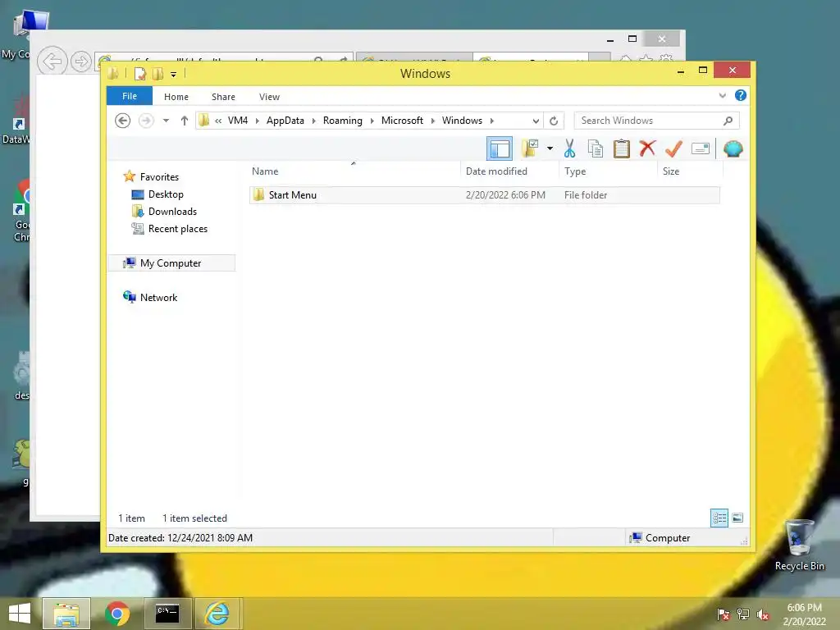Click the orange checkmark properties icon
The image size is (840, 630).
coord(673,148)
